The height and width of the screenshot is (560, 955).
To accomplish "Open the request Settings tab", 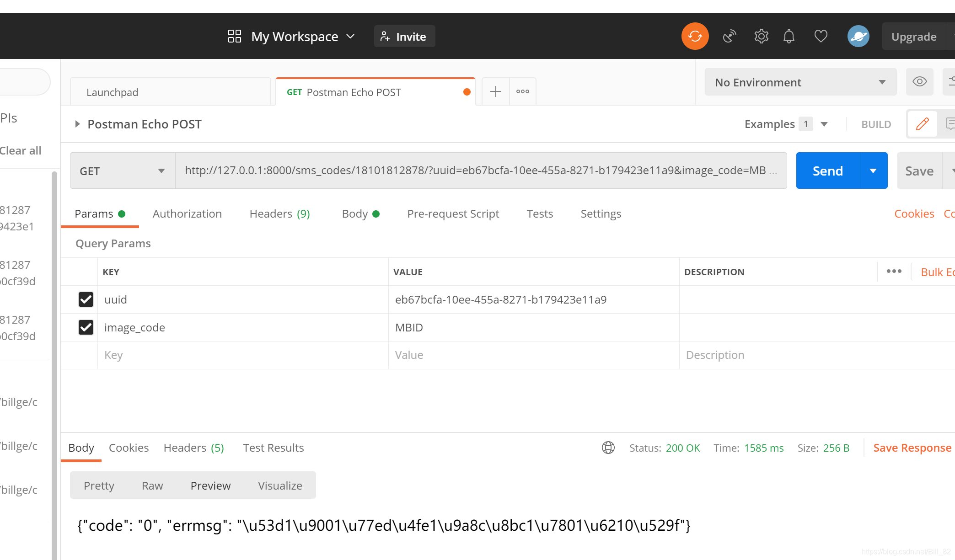I will [x=601, y=213].
